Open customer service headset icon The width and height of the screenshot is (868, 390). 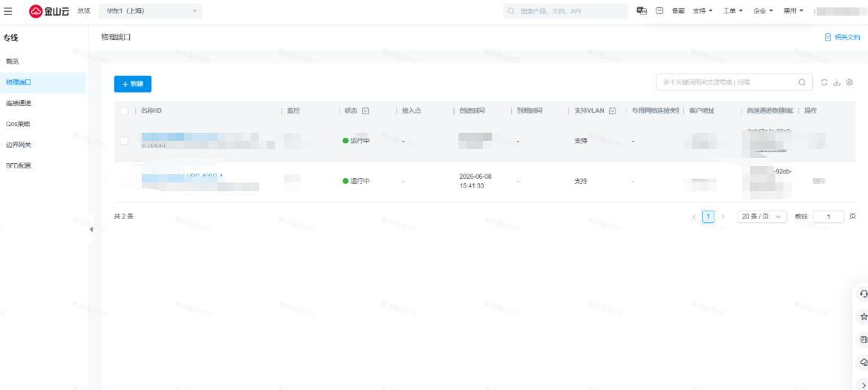click(863, 294)
